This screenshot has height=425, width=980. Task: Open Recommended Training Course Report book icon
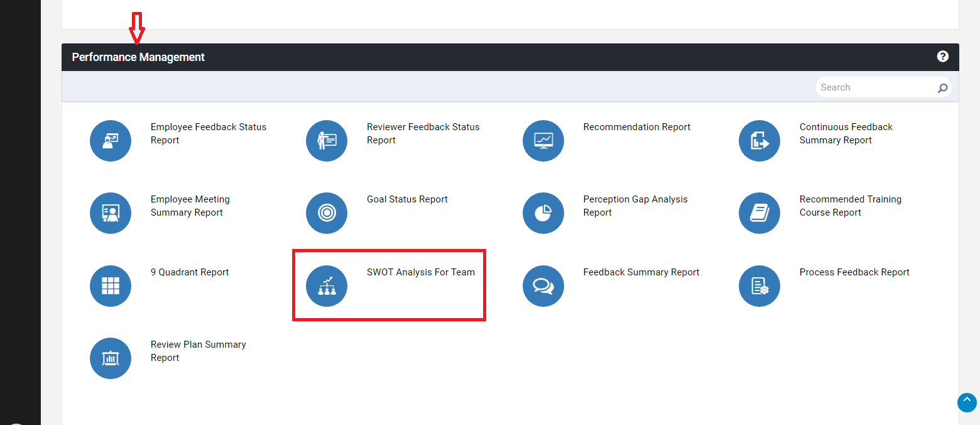759,213
